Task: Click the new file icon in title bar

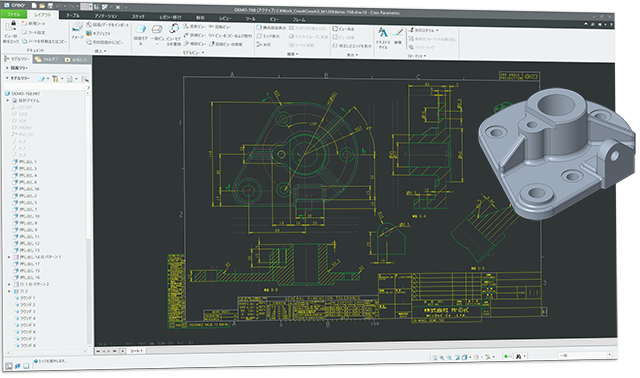Action: (34, 6)
